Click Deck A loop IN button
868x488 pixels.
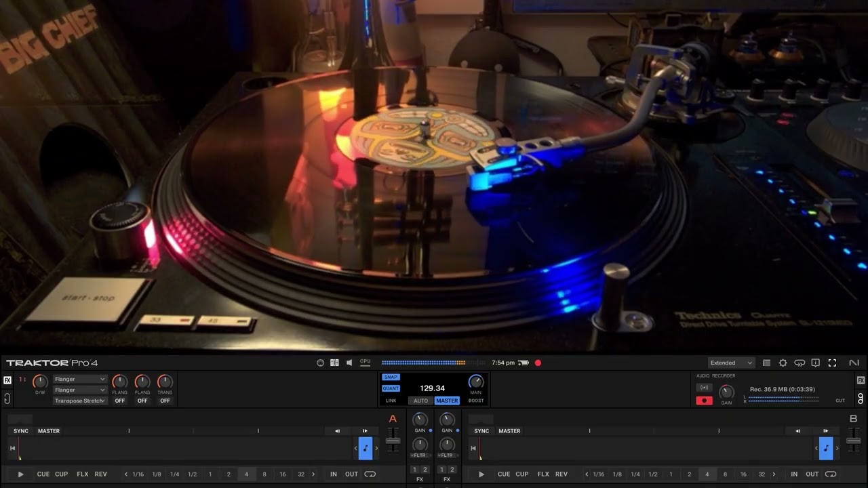click(334, 474)
